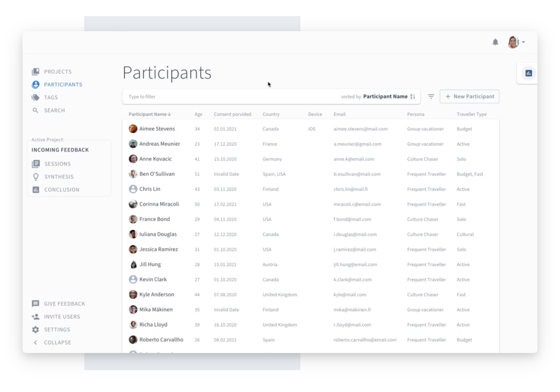Click email roberto.carvallho@email.com
560x392 pixels.
tap(365, 340)
